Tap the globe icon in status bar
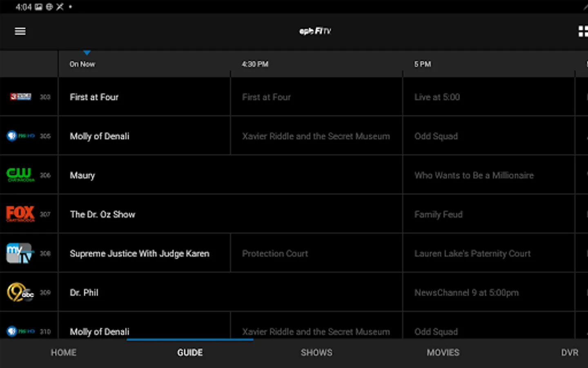 pos(49,7)
